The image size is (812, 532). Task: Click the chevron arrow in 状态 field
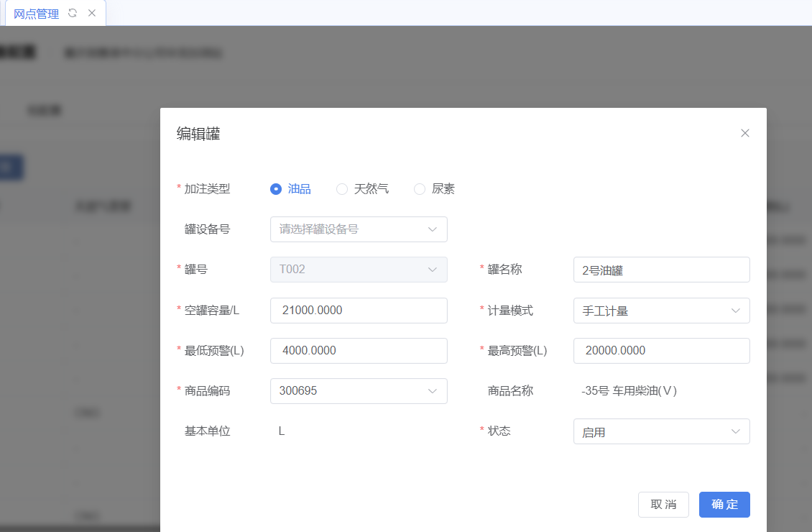[735, 431]
